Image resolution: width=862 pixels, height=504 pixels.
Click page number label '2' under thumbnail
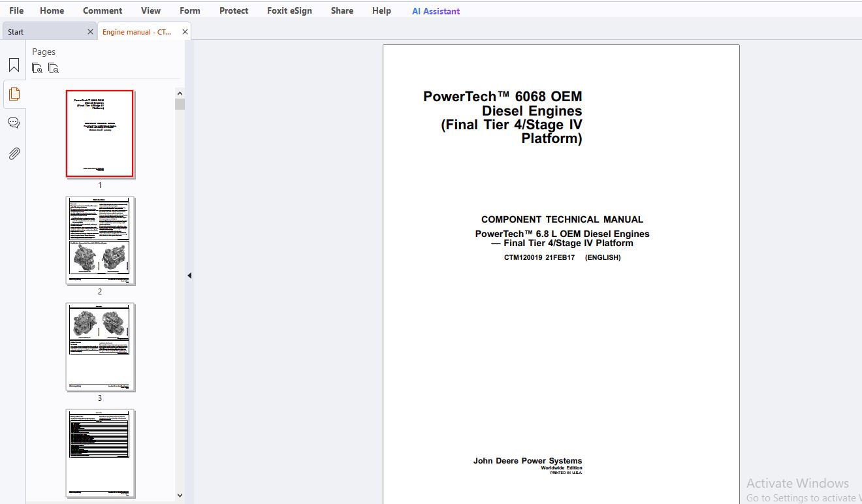pos(100,292)
